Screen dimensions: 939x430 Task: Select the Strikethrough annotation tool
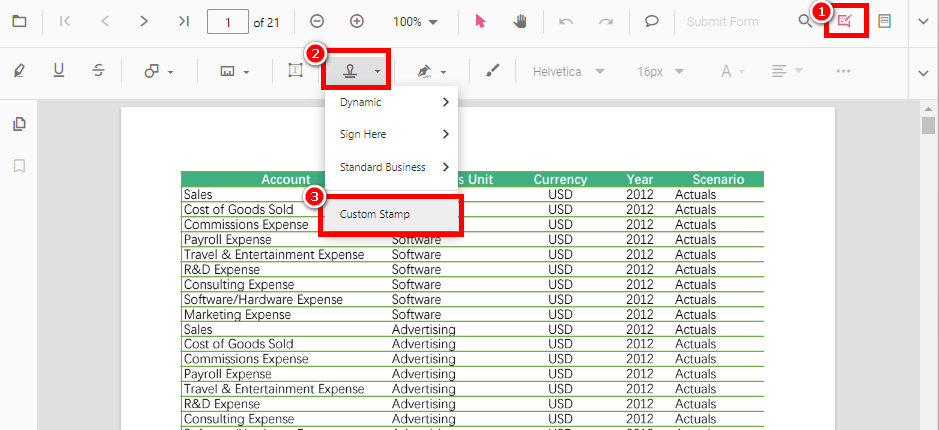click(x=98, y=71)
